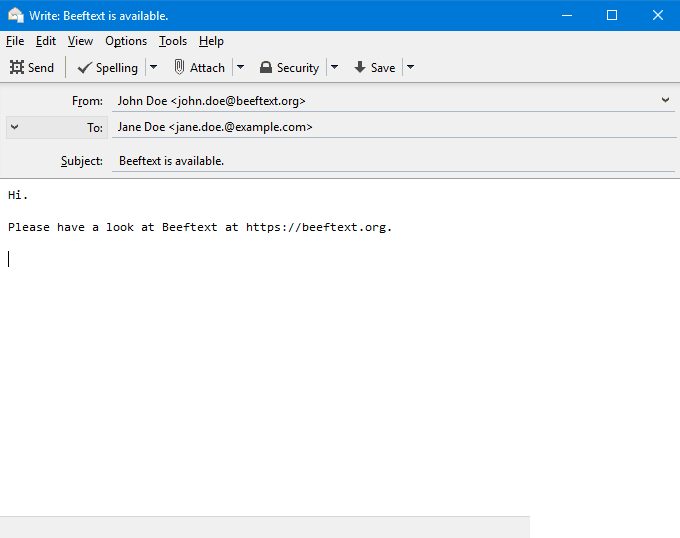Click the Thunderbird Write window title icon

click(16, 15)
